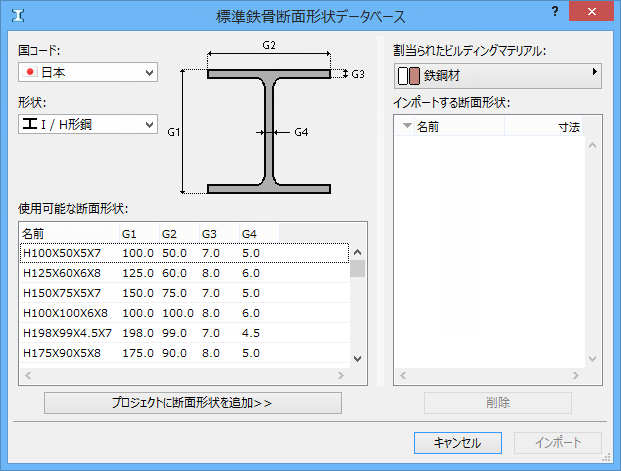
Task: Click the キャンセル cancel button
Action: [x=458, y=443]
